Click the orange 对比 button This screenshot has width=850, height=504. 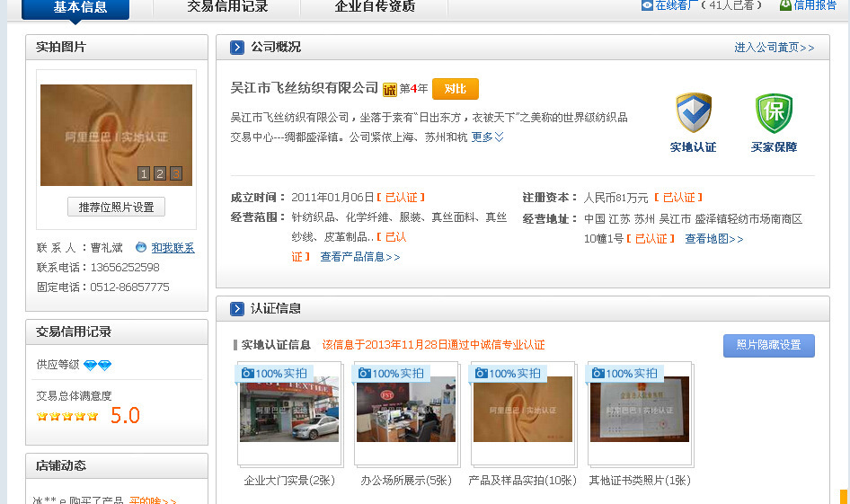click(x=456, y=89)
